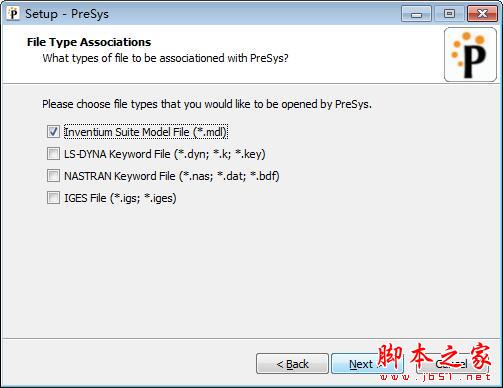Viewport: 503px width, 388px height.
Task: Click the large PreSys logo image
Action: coord(470,55)
